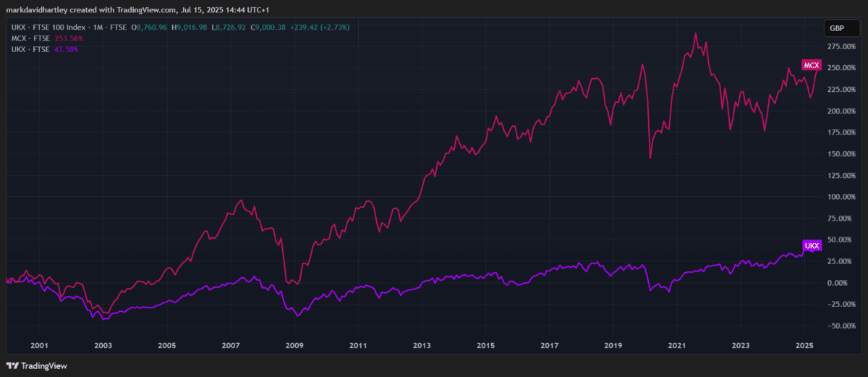Click the purple UKX series tag
Viewport: 868px width, 377px height.
(812, 247)
